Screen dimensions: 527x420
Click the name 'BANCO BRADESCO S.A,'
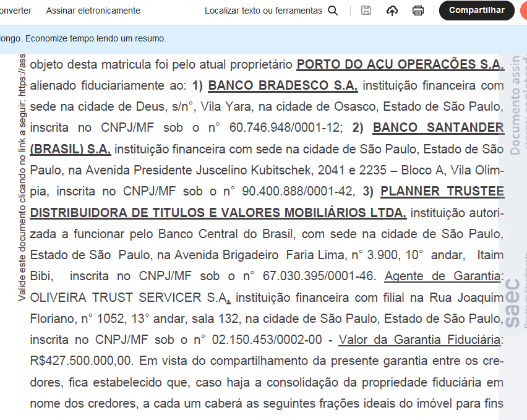click(x=283, y=85)
